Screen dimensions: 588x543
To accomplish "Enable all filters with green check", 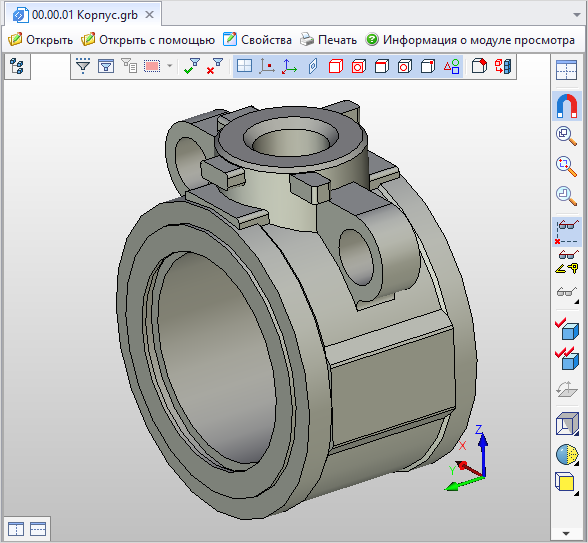I will tap(192, 66).
